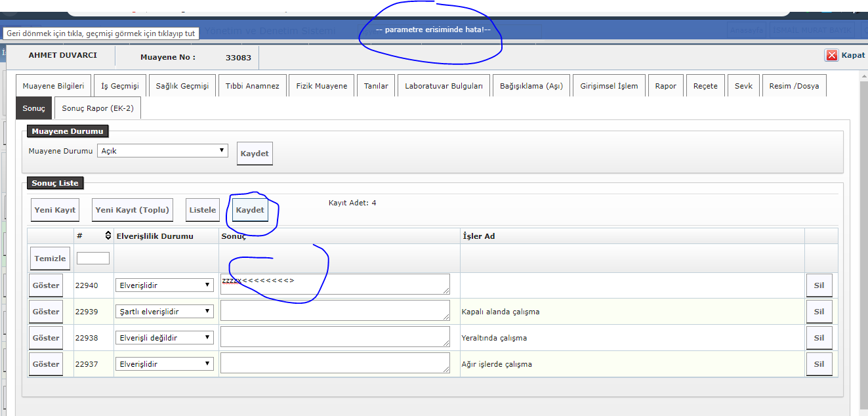868x416 pixels.
Task: Open the Resim /Dosya tab
Action: click(794, 86)
